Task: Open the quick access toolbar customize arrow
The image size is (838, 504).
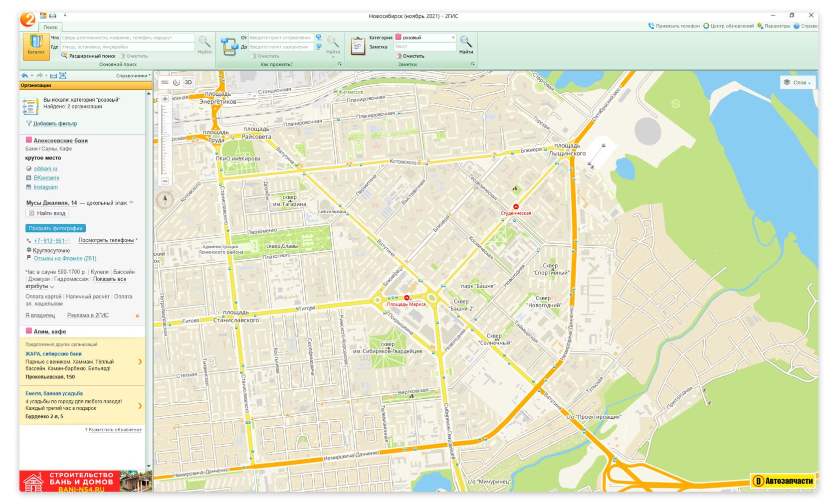Action: 65,15
